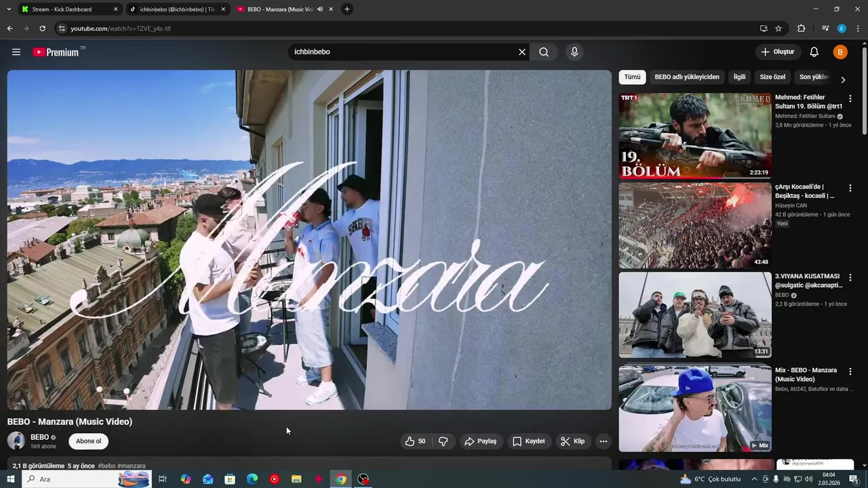This screenshot has width=868, height=488.
Task: Click Hüseyin CAN channel name
Action: (x=791, y=206)
